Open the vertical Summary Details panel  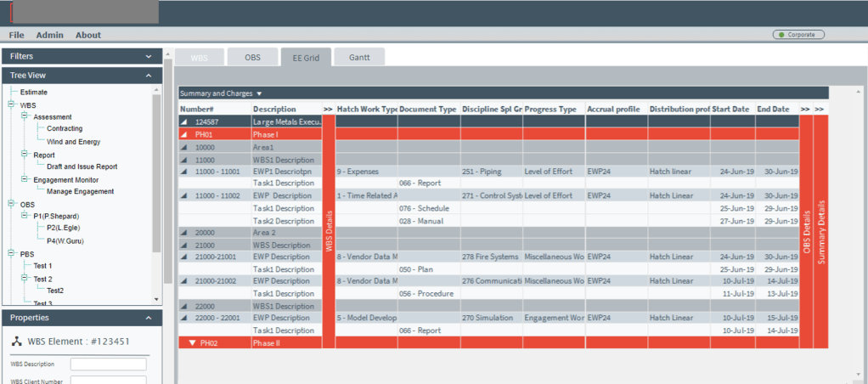click(x=820, y=229)
